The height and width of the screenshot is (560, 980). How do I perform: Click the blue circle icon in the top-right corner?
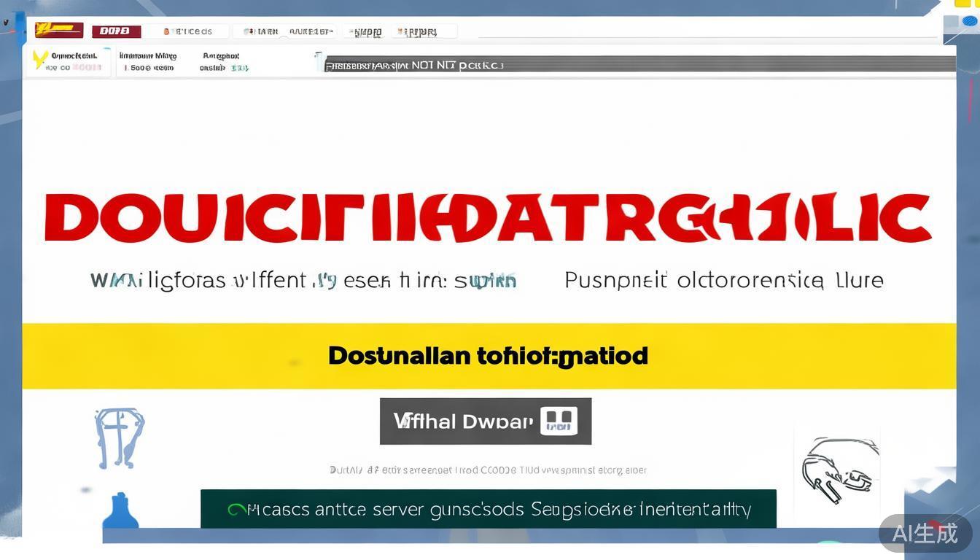970,21
